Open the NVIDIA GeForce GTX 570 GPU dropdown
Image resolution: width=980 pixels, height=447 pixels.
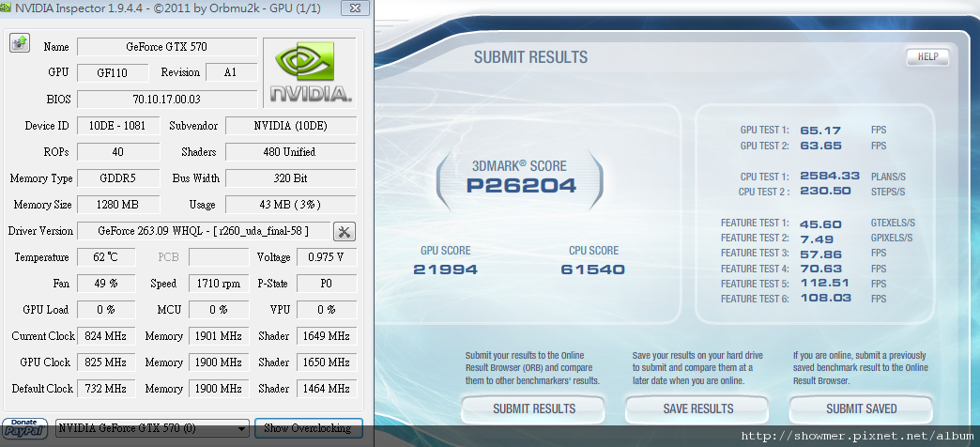pos(152,428)
